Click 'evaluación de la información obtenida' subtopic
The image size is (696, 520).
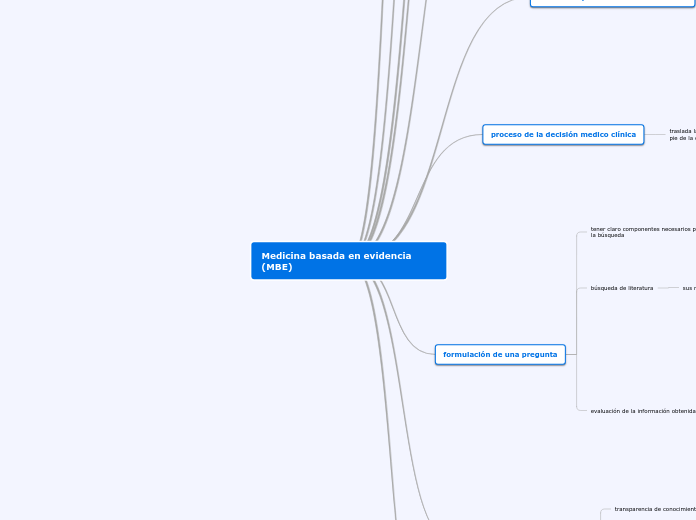point(643,411)
